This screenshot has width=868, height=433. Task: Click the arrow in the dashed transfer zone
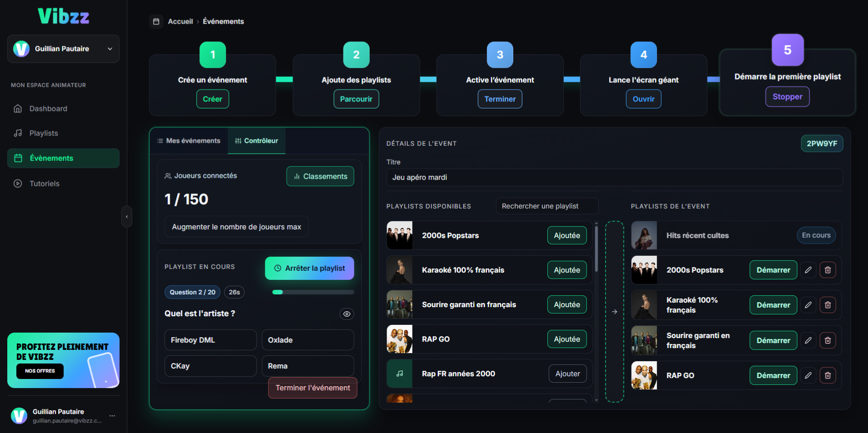tap(615, 312)
